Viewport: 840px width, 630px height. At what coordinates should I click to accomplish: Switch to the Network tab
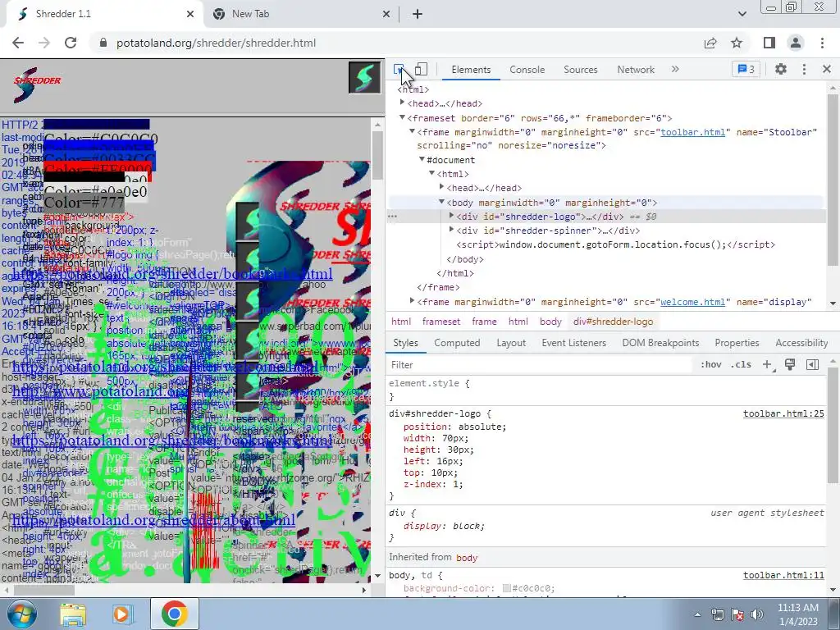coord(636,70)
